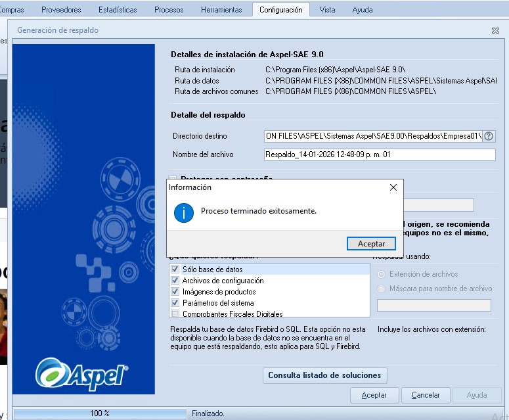Click 'Detalles de instalación de Aspel-SAE 9.0' heading
The image size is (509, 420).
click(248, 55)
